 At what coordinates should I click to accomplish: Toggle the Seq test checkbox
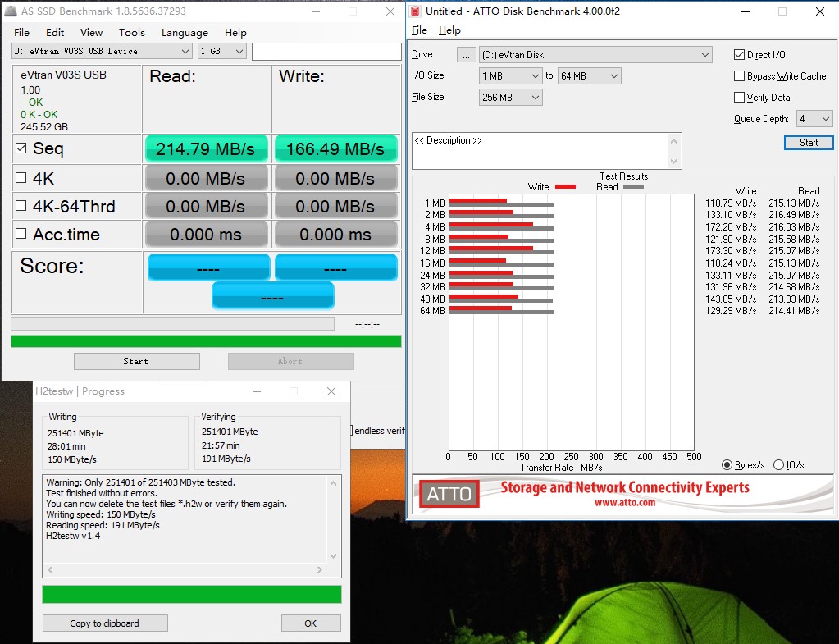(21, 148)
